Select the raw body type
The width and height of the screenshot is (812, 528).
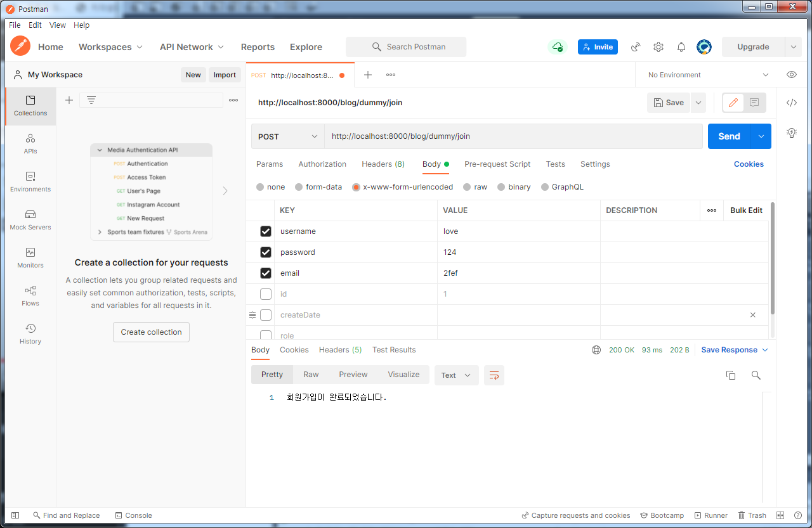pyautogui.click(x=468, y=187)
